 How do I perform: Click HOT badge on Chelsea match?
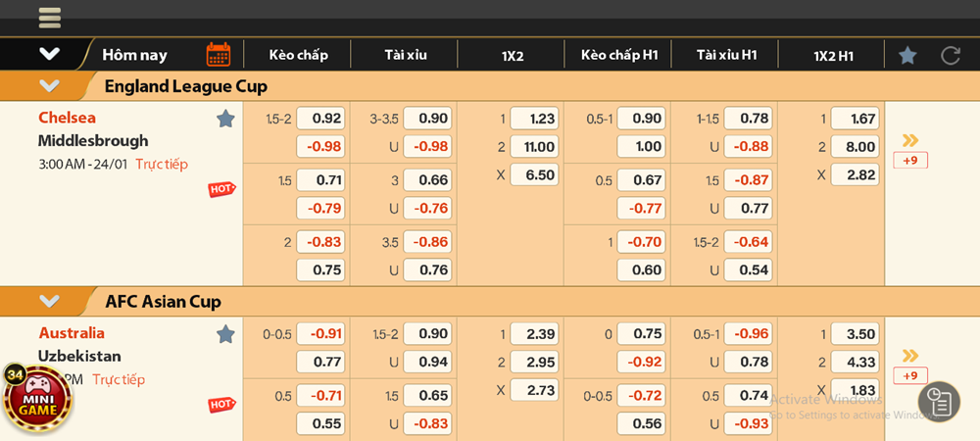pyautogui.click(x=221, y=189)
